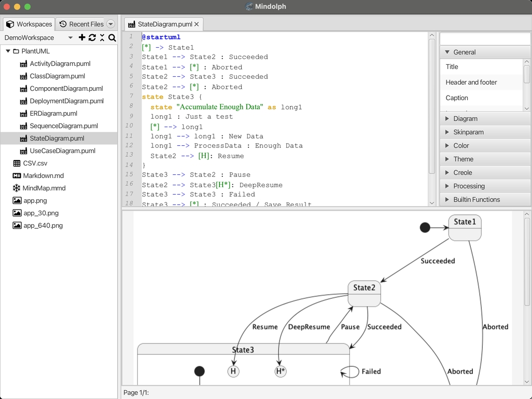
Task: Expand the Theme section
Action: pyautogui.click(x=447, y=159)
